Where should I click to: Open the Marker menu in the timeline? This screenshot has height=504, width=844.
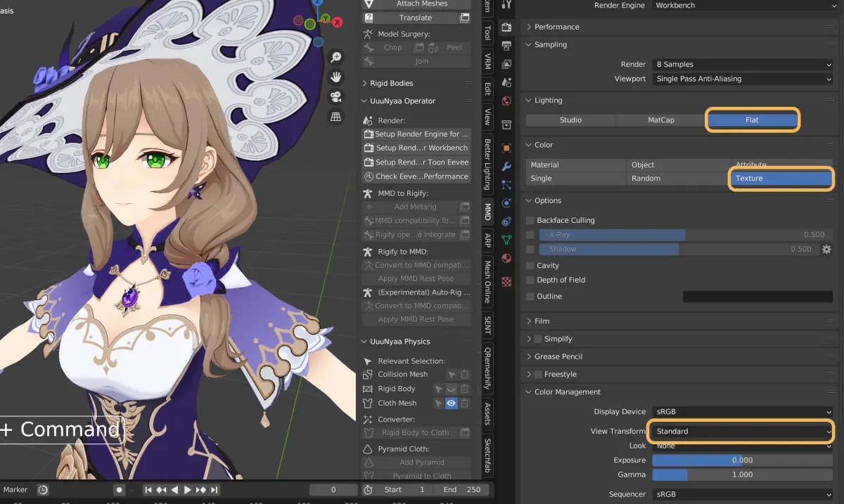coord(15,490)
